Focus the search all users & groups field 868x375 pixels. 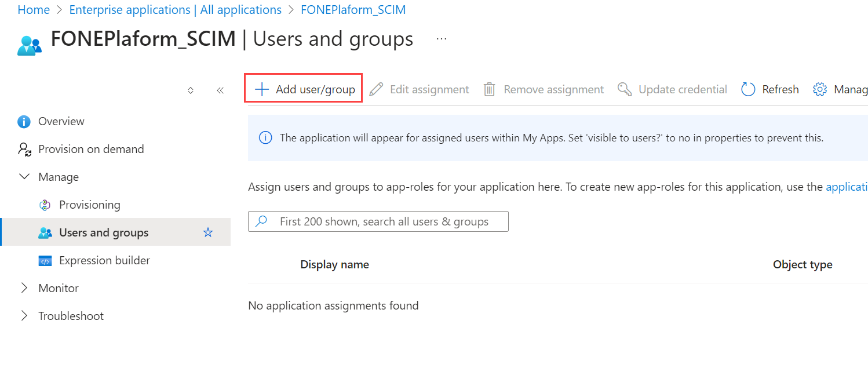point(378,221)
